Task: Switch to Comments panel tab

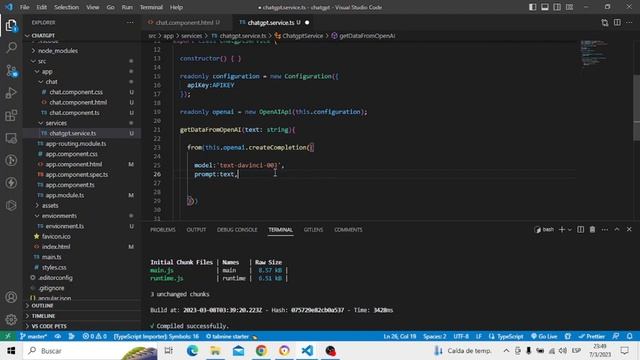Action: coord(348,230)
